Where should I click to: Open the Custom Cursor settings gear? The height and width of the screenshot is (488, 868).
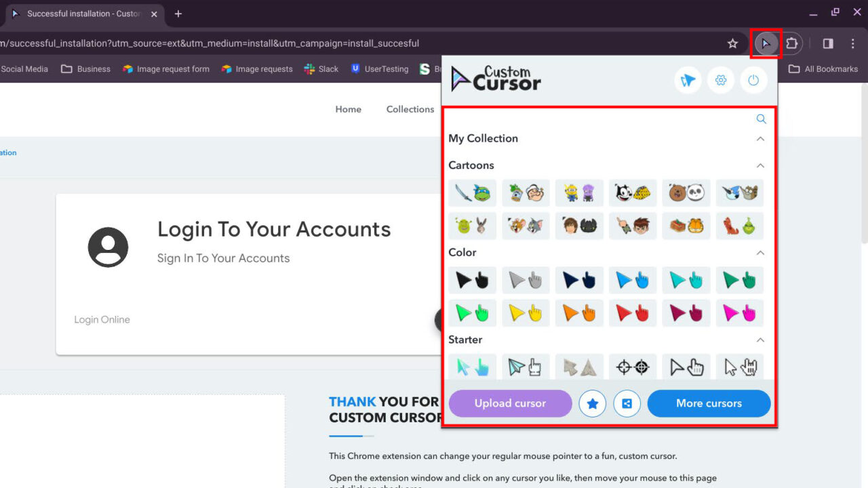(721, 80)
